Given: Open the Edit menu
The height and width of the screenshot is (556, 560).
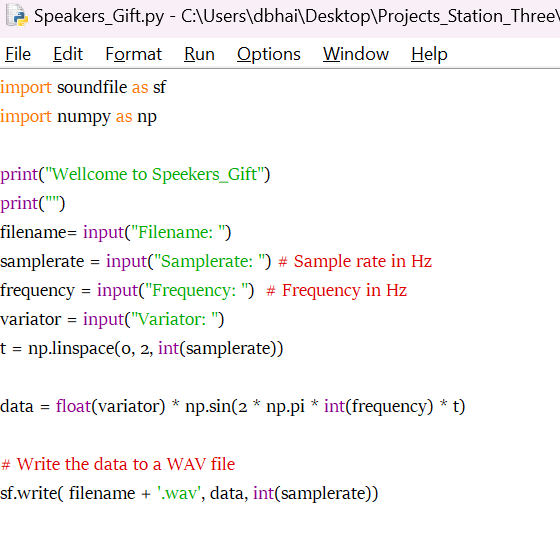Looking at the screenshot, I should click(x=68, y=54).
